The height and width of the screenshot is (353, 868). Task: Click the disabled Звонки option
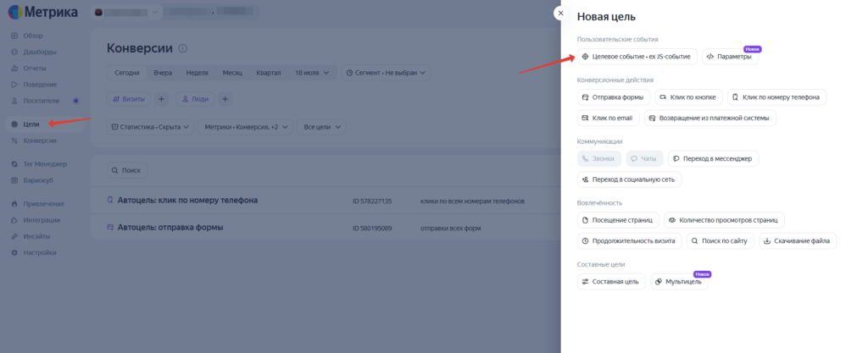(x=599, y=158)
